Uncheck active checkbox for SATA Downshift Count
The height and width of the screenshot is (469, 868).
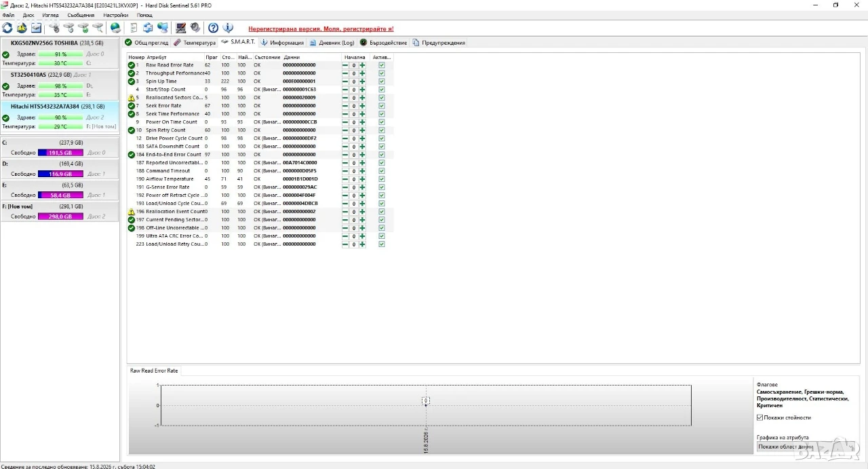click(382, 147)
